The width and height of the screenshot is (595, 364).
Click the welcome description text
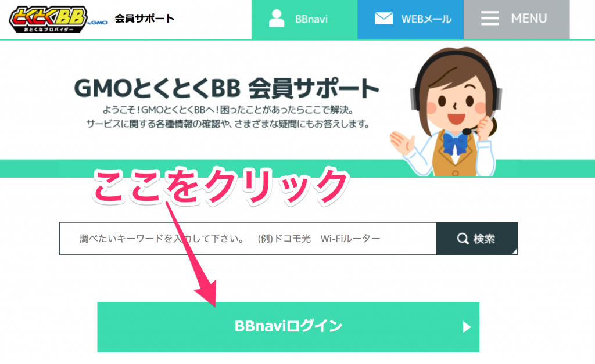[x=228, y=117]
